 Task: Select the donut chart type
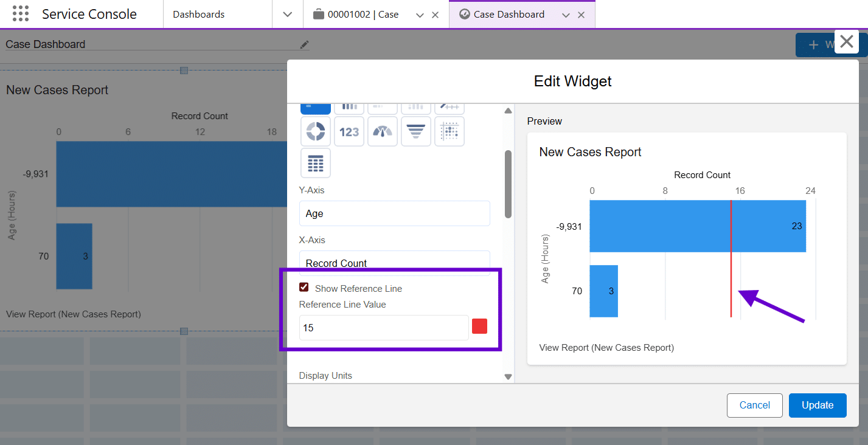pos(316,131)
